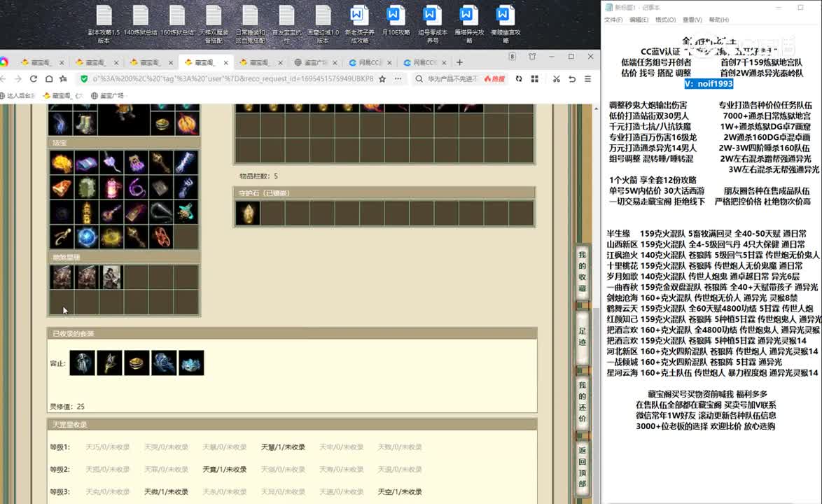This screenshot has height=504, width=822.
Task: Select the blue orb 法宝 item
Action: click(x=87, y=237)
